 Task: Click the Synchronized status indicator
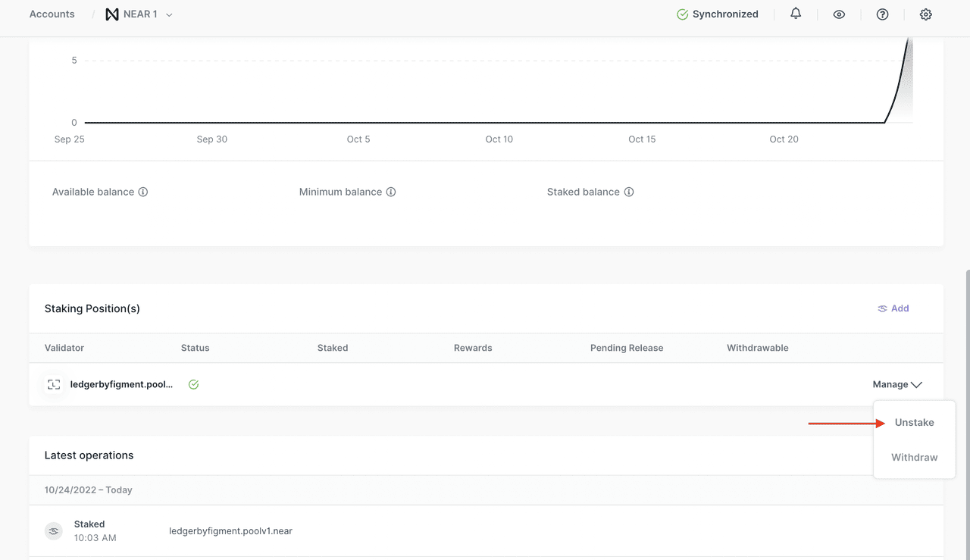coord(717,14)
